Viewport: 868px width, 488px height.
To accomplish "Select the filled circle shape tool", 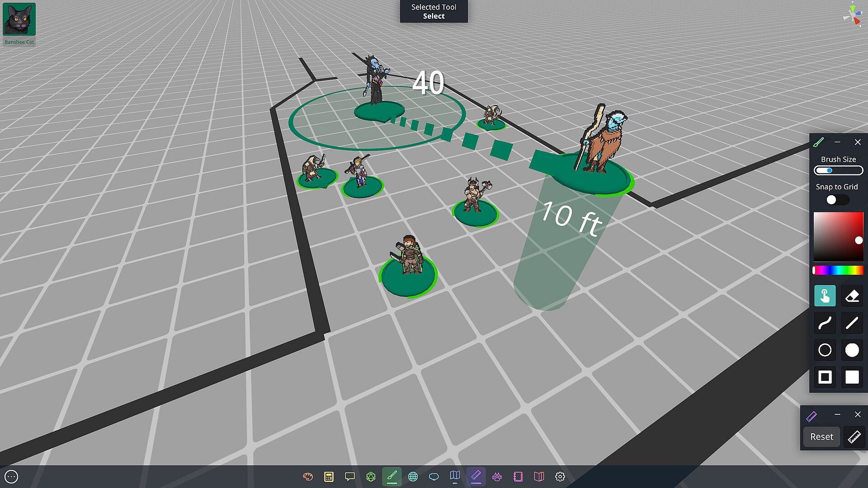I will 852,350.
